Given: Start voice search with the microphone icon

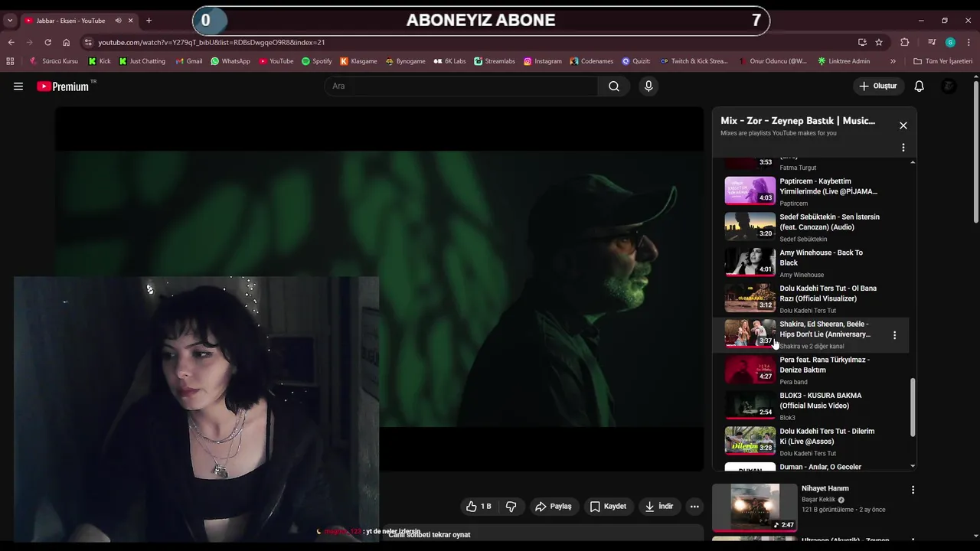Looking at the screenshot, I should [648, 86].
